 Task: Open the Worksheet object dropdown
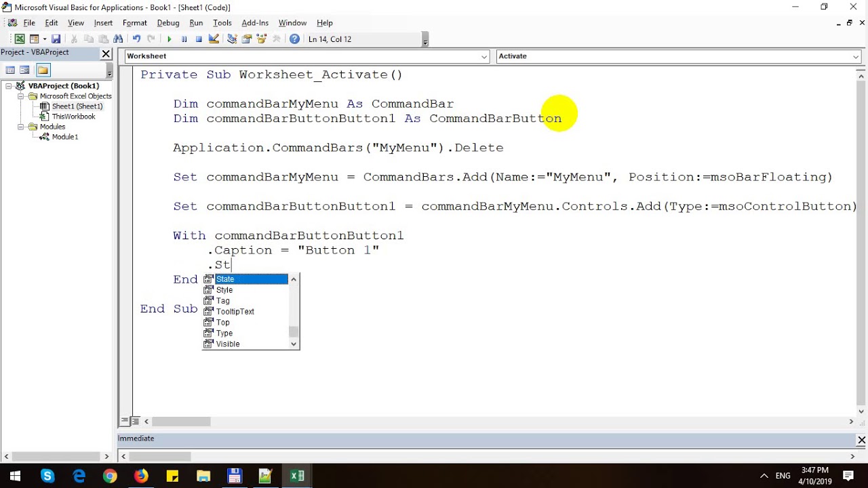pyautogui.click(x=484, y=56)
